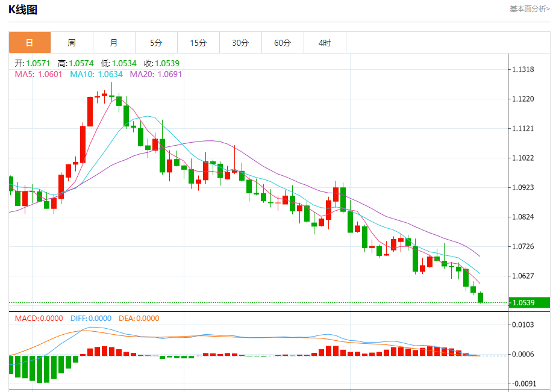Click the MA10 indicator label
The width and height of the screenshot is (556, 392).
(96, 74)
